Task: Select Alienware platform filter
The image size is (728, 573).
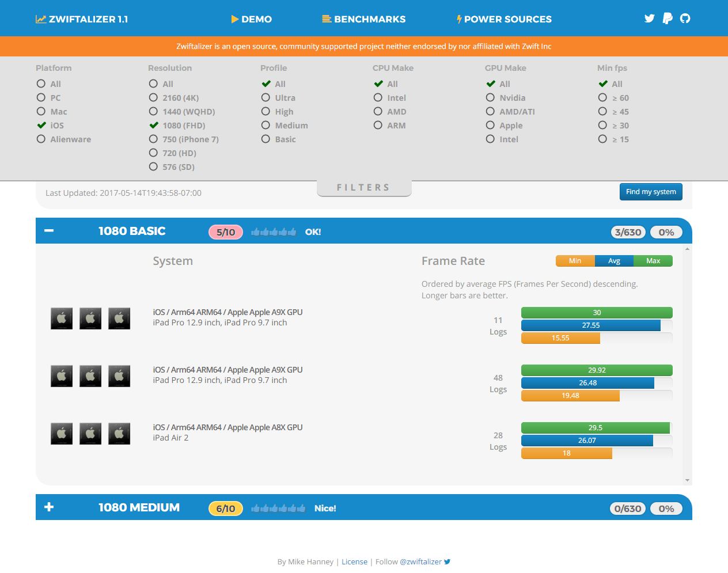Action: tap(64, 139)
